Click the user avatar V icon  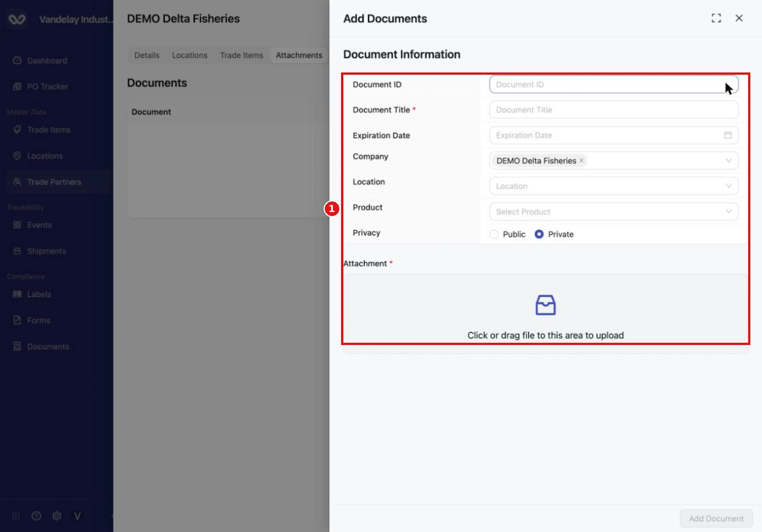point(77,516)
